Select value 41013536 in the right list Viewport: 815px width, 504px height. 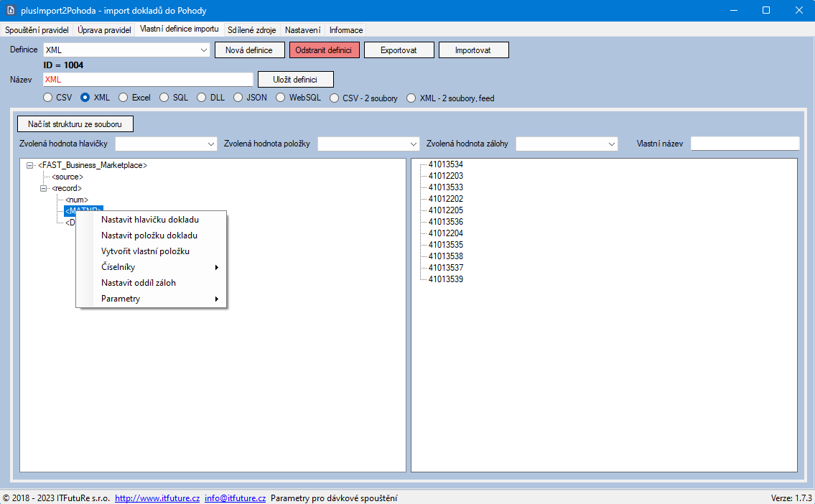(x=445, y=222)
